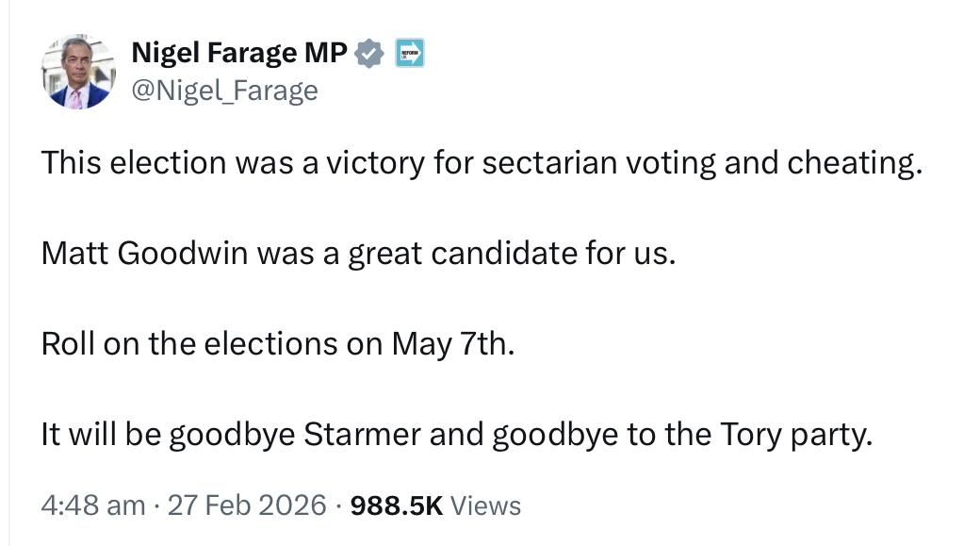The height and width of the screenshot is (546, 980).
Task: Open Nigel Farage's profile avatar photo
Action: click(x=78, y=72)
